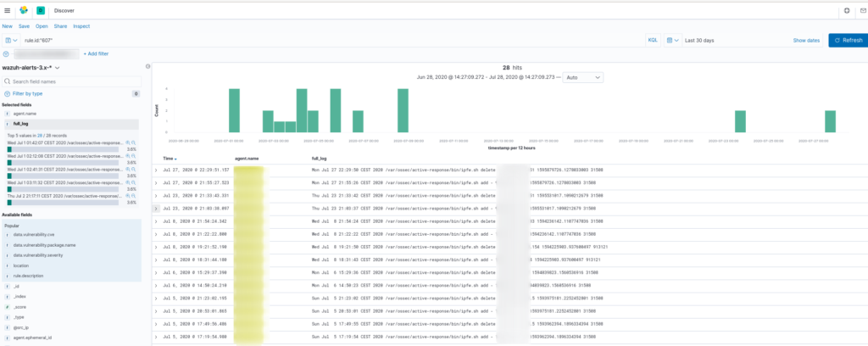Filter out value Wed Jul 1 01:42:07 minus icon

pyautogui.click(x=133, y=142)
